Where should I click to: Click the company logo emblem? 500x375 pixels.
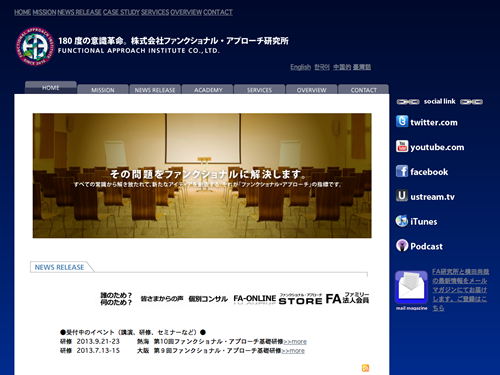[34, 46]
